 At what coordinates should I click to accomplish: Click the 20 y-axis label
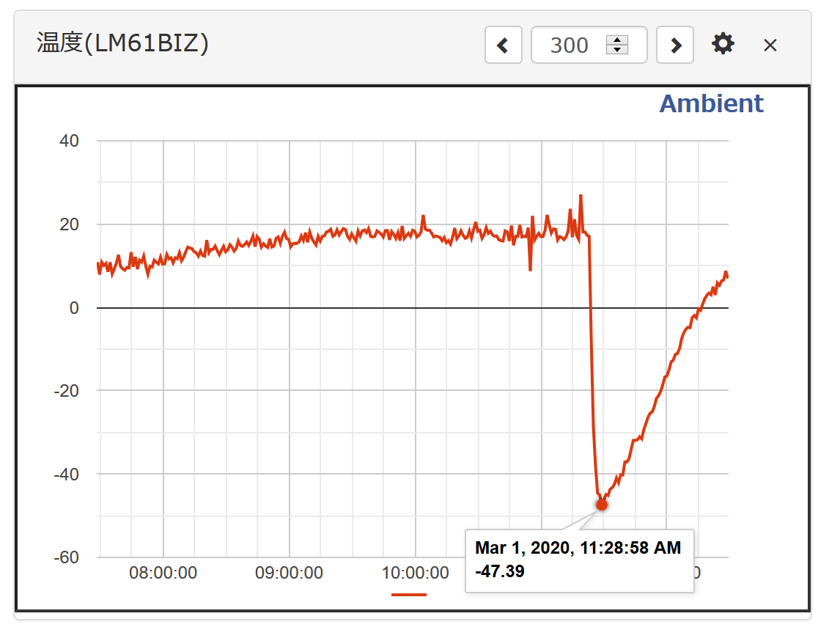click(x=69, y=224)
